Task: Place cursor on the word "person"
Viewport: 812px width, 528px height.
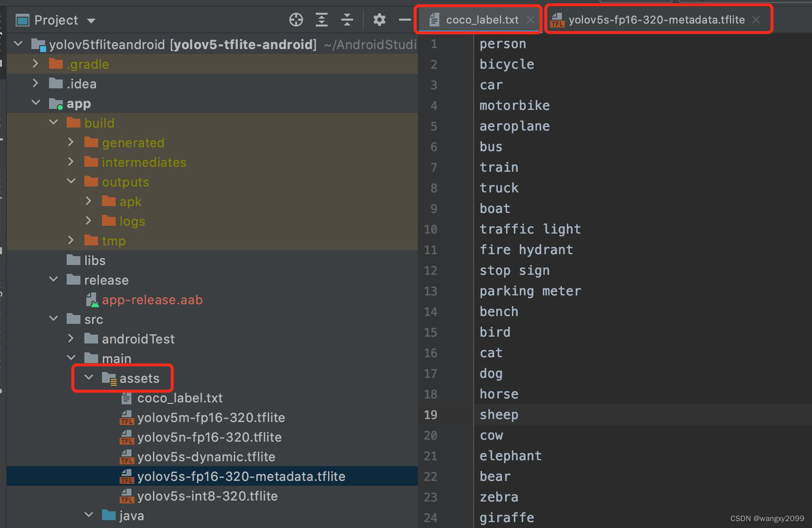Action: pos(503,44)
